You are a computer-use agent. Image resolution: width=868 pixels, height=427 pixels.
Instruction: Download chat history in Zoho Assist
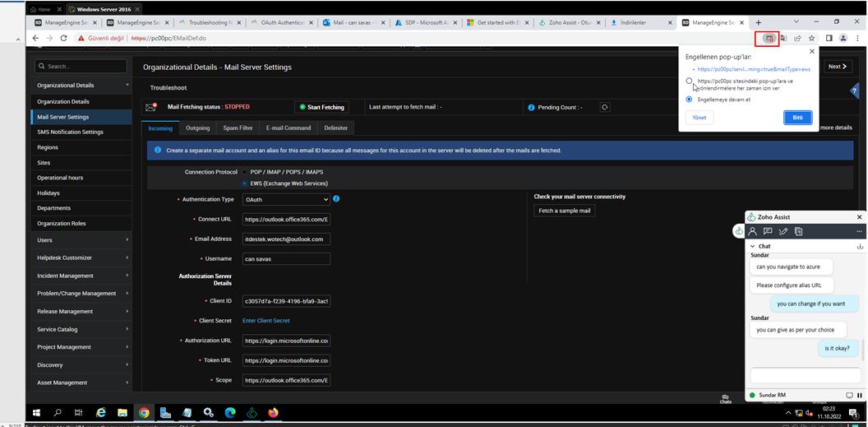(860, 246)
